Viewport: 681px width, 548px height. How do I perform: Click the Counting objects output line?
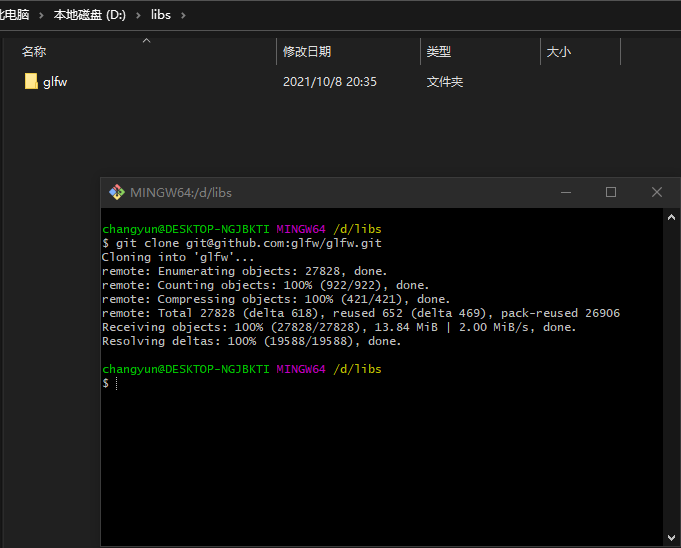click(265, 285)
